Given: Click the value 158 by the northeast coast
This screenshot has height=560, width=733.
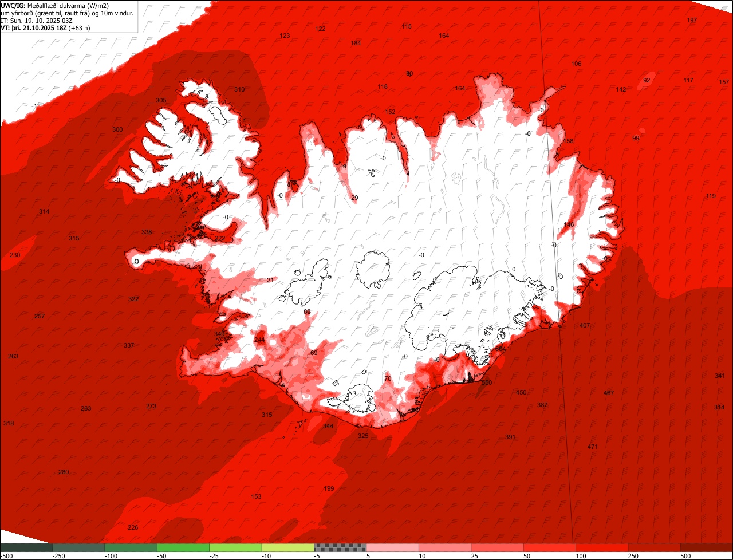Looking at the screenshot, I should [568, 141].
